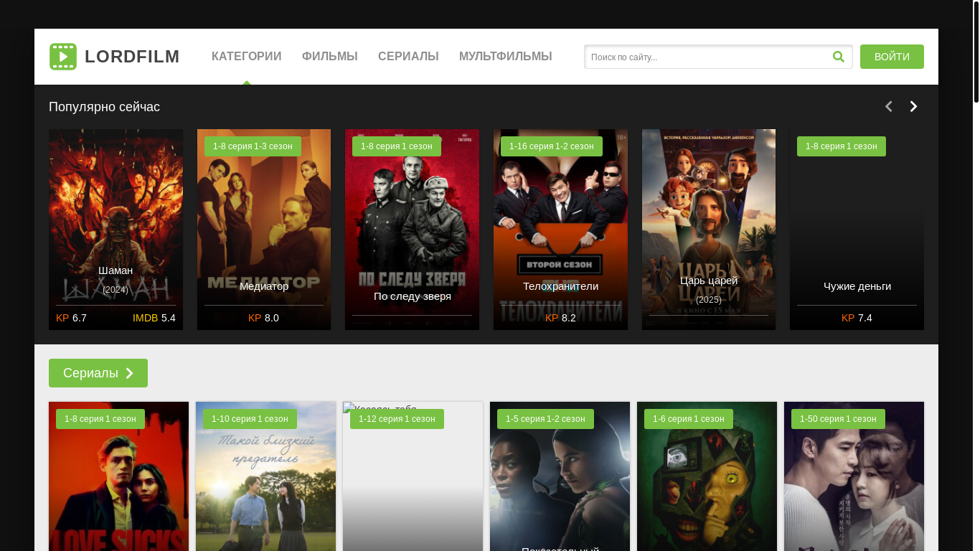Open the Сериалы section button
The image size is (980, 551).
pyautogui.click(x=98, y=373)
